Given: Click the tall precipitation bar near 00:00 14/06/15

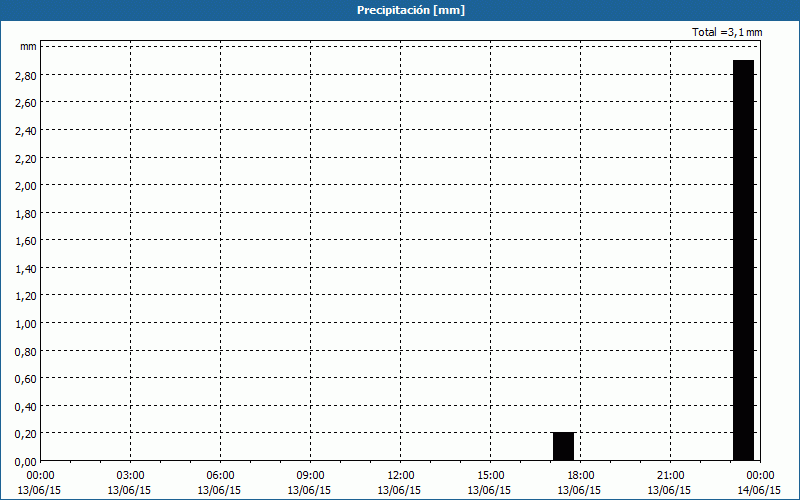Looking at the screenshot, I should (743, 260).
